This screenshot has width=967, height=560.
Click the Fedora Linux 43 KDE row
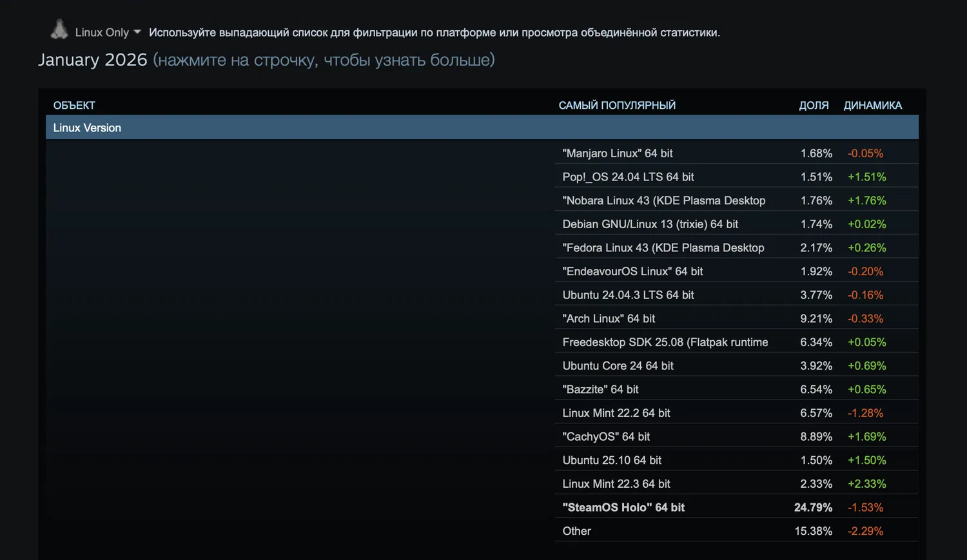[663, 247]
